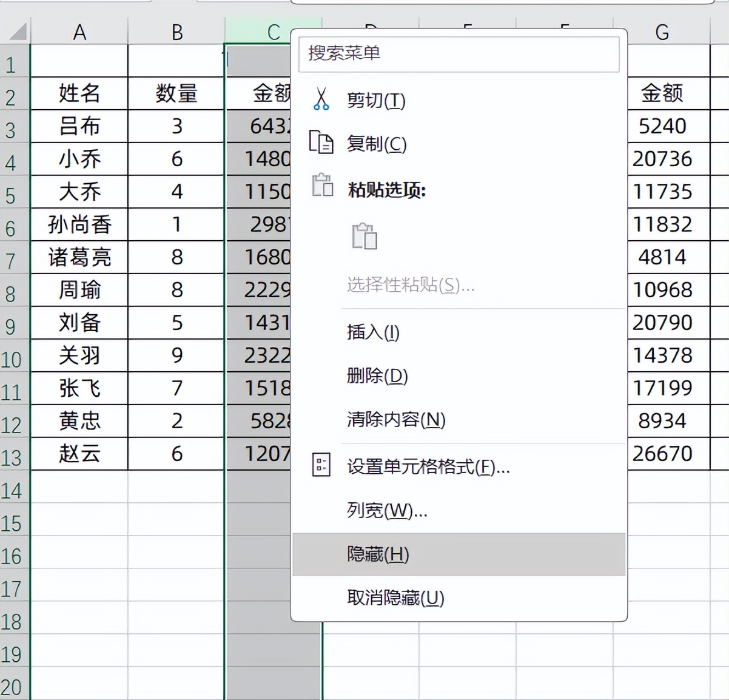The width and height of the screenshot is (729, 700).
Task: Click 取消隐藏 to unhide columns
Action: tap(394, 598)
